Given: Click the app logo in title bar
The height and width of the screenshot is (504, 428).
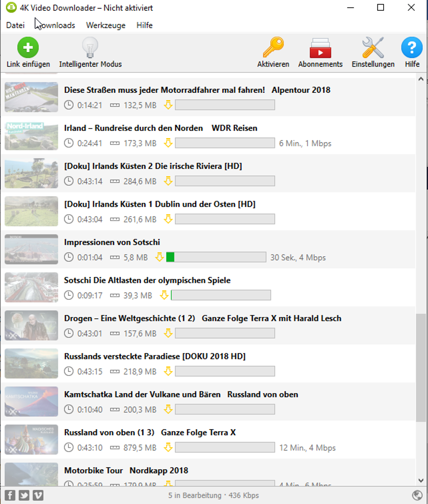Looking at the screenshot, I should point(11,7).
